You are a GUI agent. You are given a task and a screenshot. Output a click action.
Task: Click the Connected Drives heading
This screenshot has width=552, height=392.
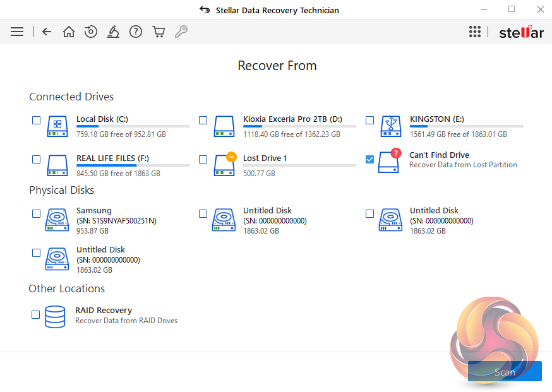coord(71,97)
